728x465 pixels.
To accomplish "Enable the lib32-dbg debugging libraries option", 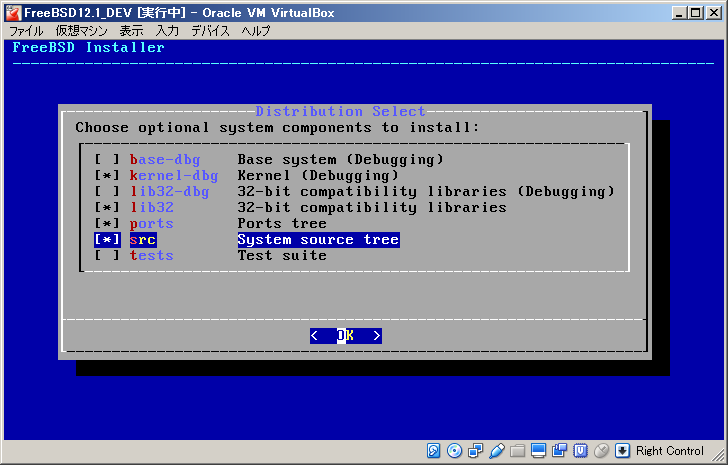I will click(107, 192).
